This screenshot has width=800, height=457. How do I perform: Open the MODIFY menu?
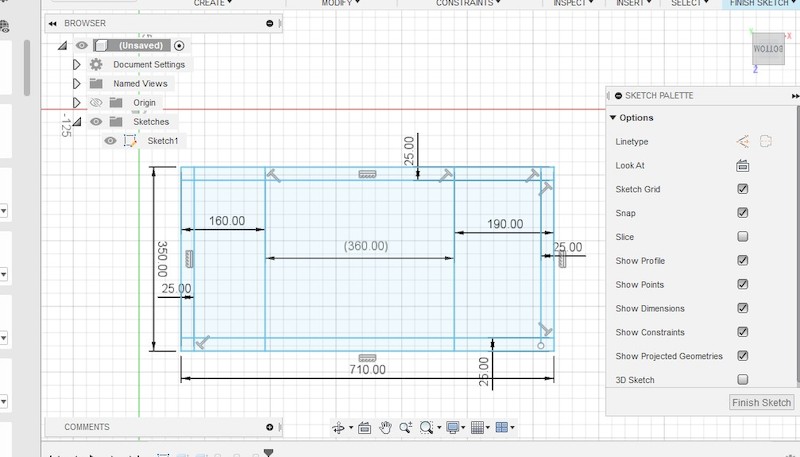(x=340, y=3)
